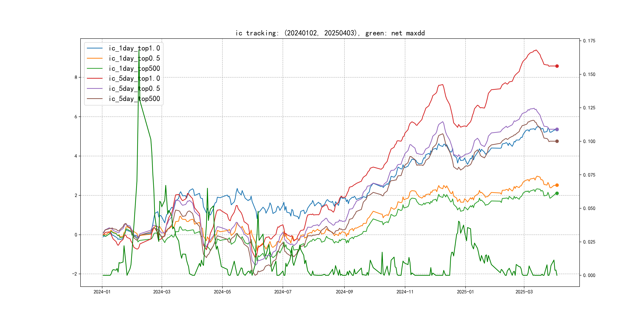Screen dimensions: 644x322
Task: Click the red endpoint dot marker
Action: [557, 66]
